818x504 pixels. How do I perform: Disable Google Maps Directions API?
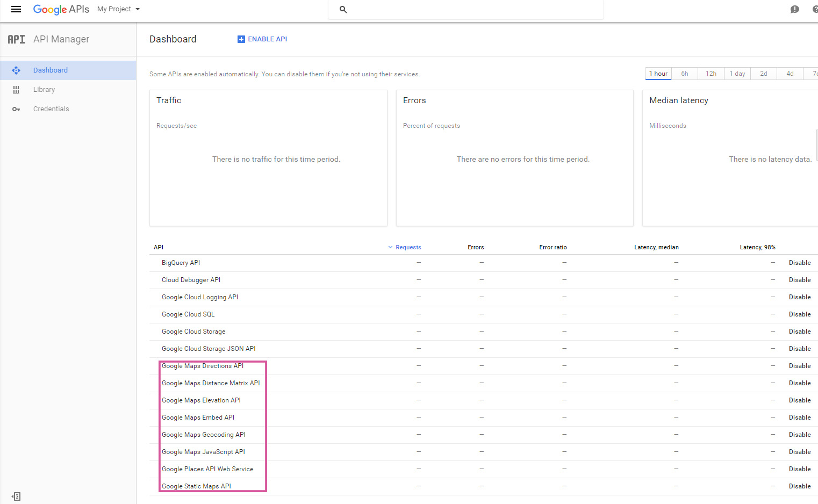(800, 366)
